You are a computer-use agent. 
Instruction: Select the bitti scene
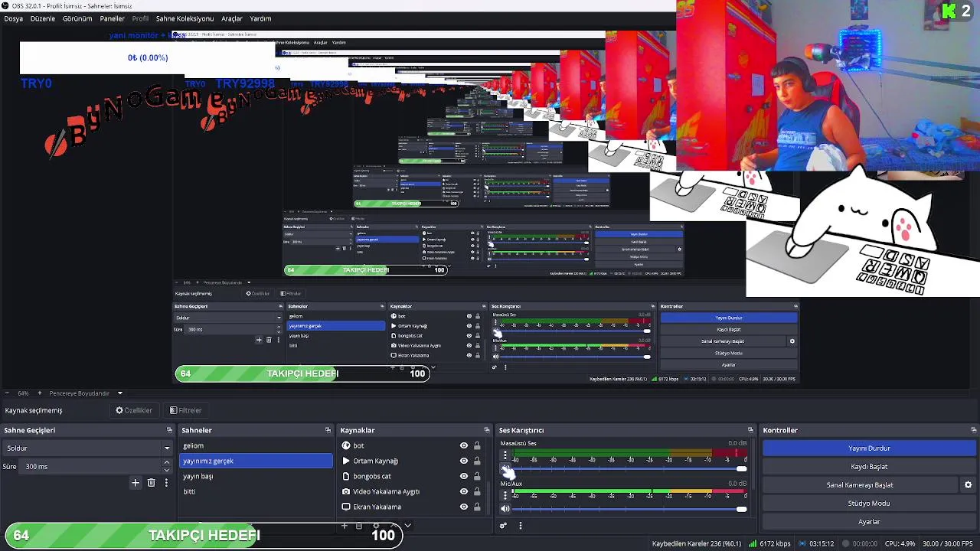pyautogui.click(x=256, y=491)
